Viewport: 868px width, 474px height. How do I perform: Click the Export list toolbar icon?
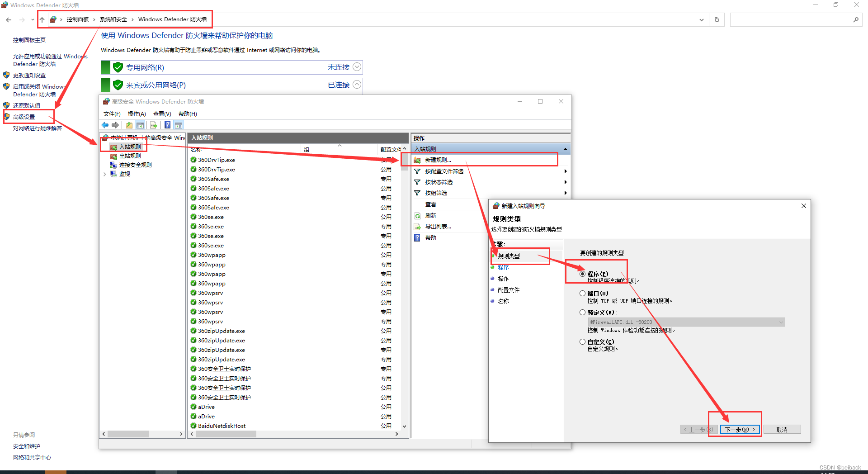tap(154, 125)
